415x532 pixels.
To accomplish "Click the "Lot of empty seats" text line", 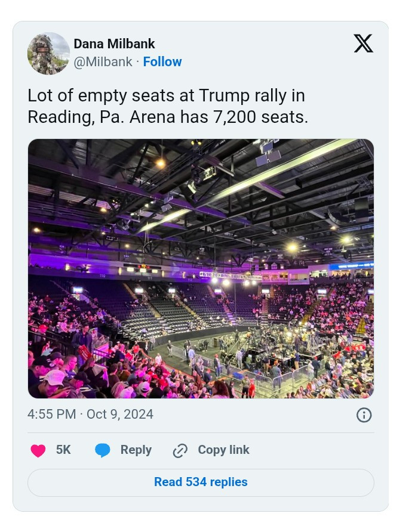I will (x=166, y=95).
